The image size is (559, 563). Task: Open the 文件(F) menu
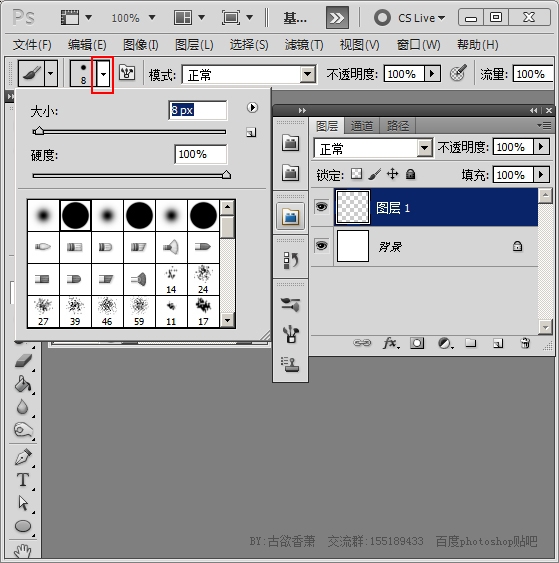(x=32, y=45)
